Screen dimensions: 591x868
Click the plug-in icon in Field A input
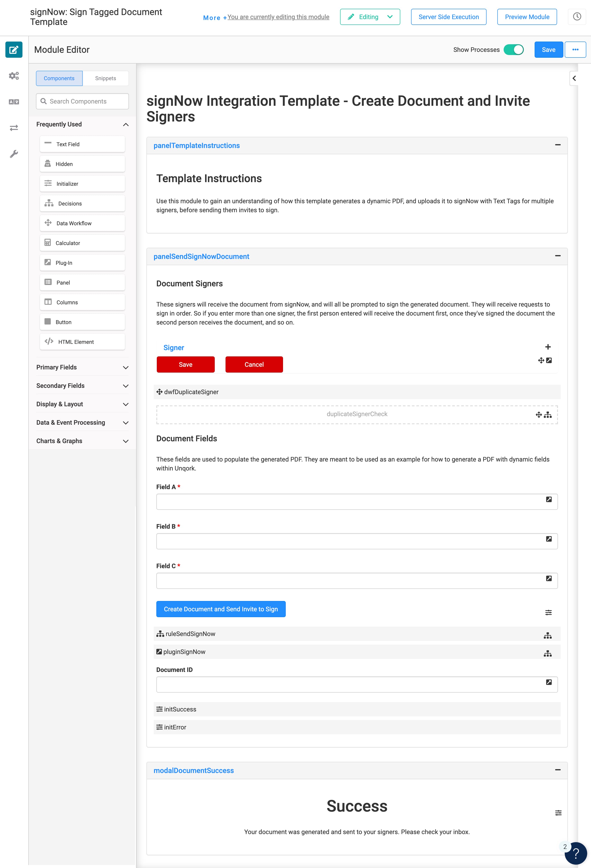pos(548,499)
